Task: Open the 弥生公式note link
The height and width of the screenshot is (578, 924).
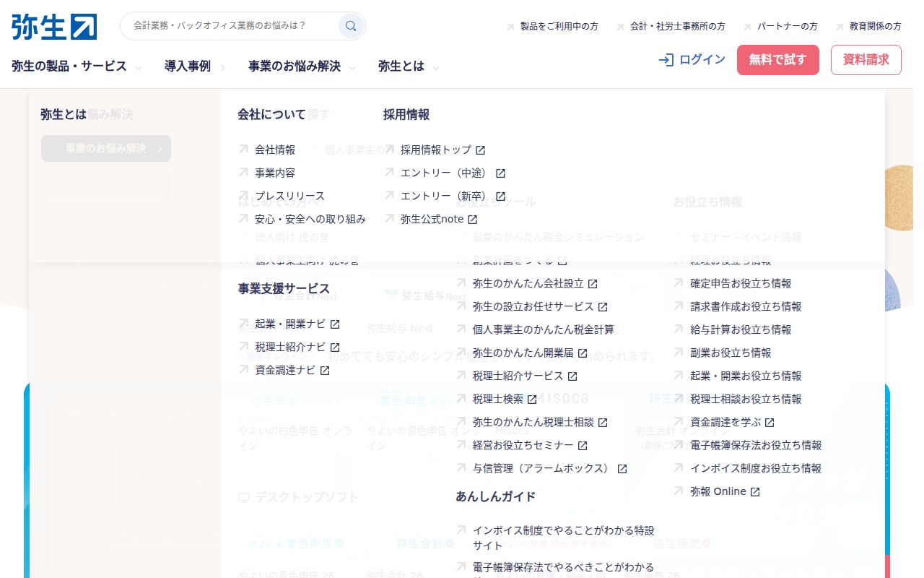Action: 432,220
